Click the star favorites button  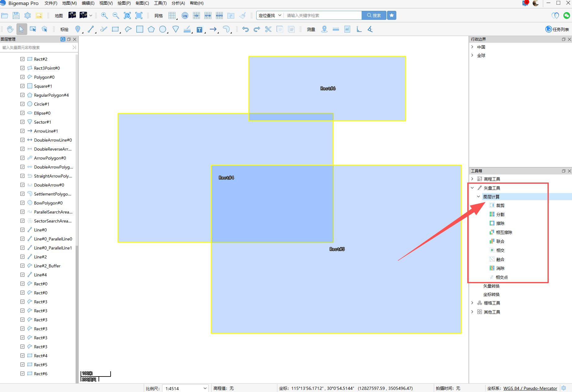click(x=392, y=15)
